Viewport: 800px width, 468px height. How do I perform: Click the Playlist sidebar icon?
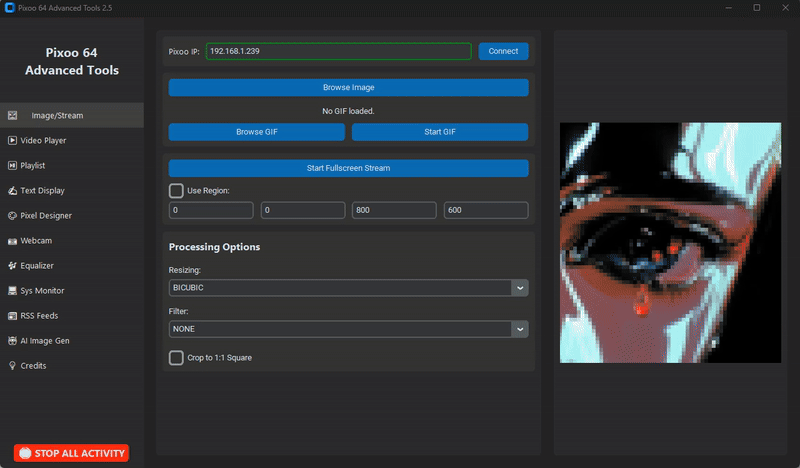[x=12, y=165]
